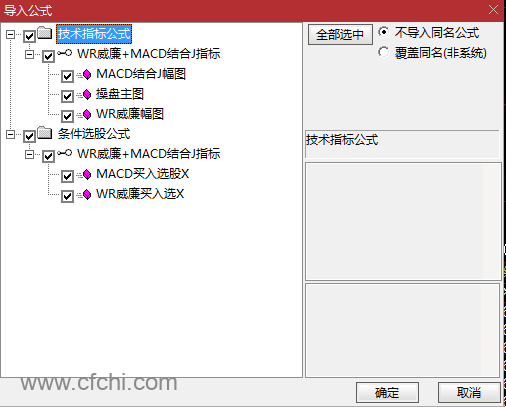Screen dimensions: 506x407
Task: Click the WR威廉买入选X magenta formula icon
Action: pos(87,195)
